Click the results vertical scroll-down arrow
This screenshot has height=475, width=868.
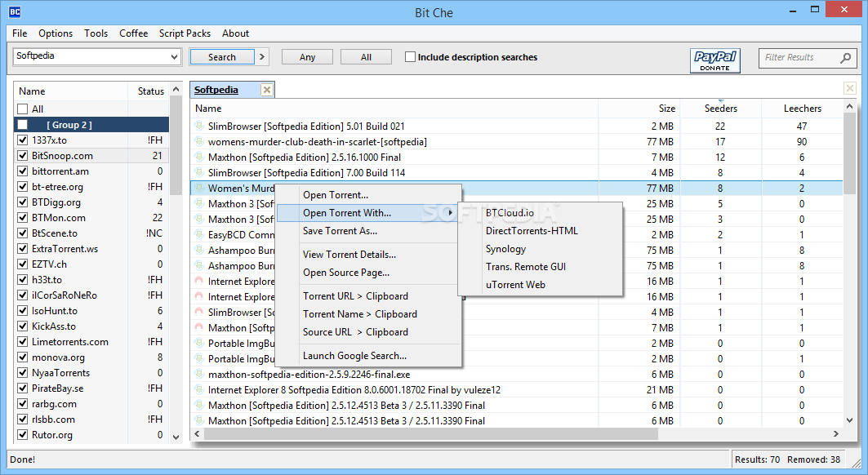[850, 420]
